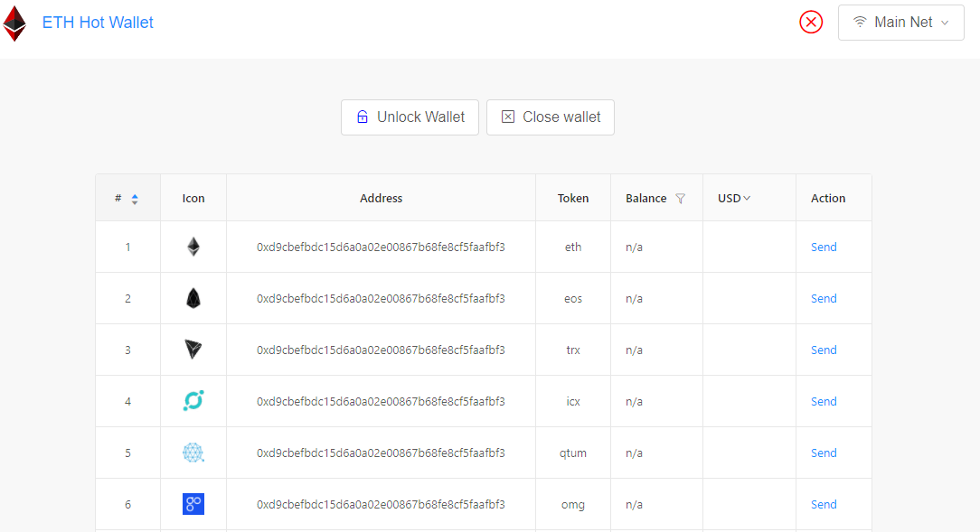980x532 pixels.
Task: Click the n/a balance in qtum row
Action: pyautogui.click(x=634, y=453)
